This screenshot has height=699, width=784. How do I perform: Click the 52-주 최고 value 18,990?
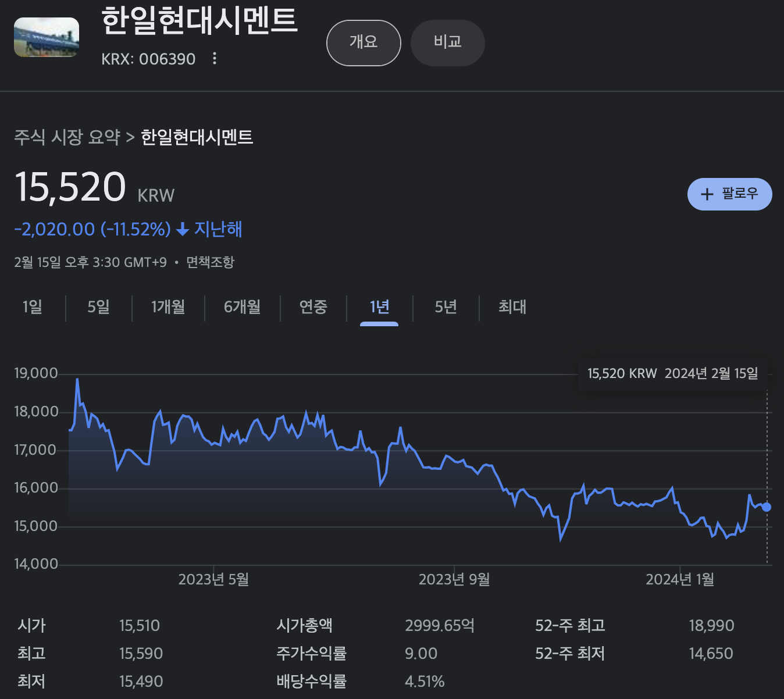pyautogui.click(x=711, y=626)
